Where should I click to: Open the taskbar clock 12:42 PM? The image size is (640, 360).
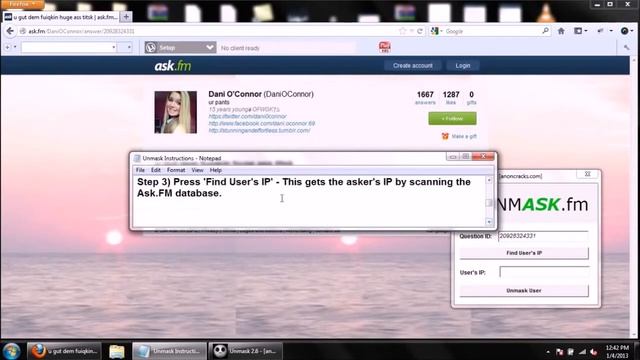click(x=617, y=351)
